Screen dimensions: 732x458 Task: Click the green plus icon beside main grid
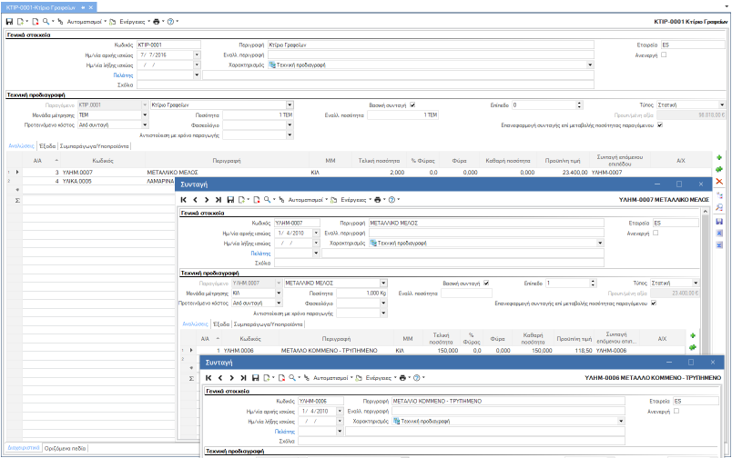point(719,157)
